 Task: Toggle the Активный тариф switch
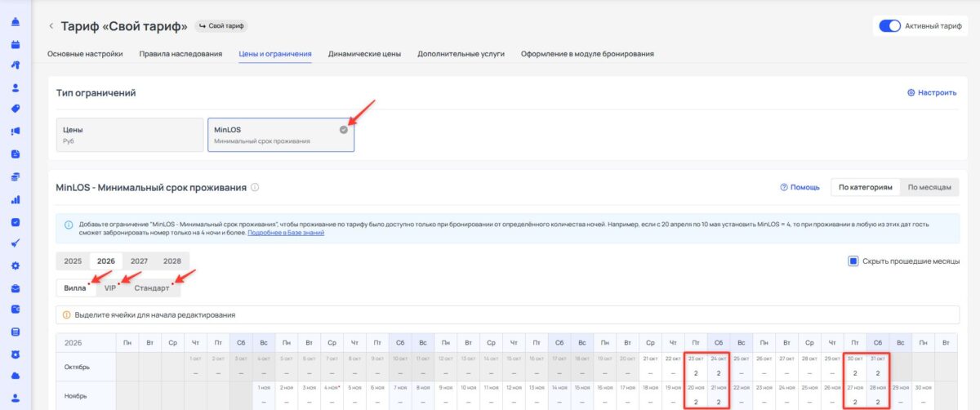(889, 26)
